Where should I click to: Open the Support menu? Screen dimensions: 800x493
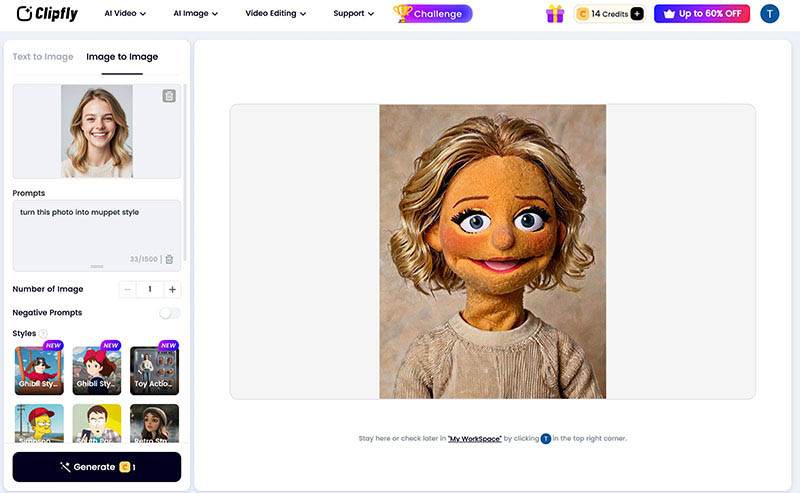coord(353,14)
